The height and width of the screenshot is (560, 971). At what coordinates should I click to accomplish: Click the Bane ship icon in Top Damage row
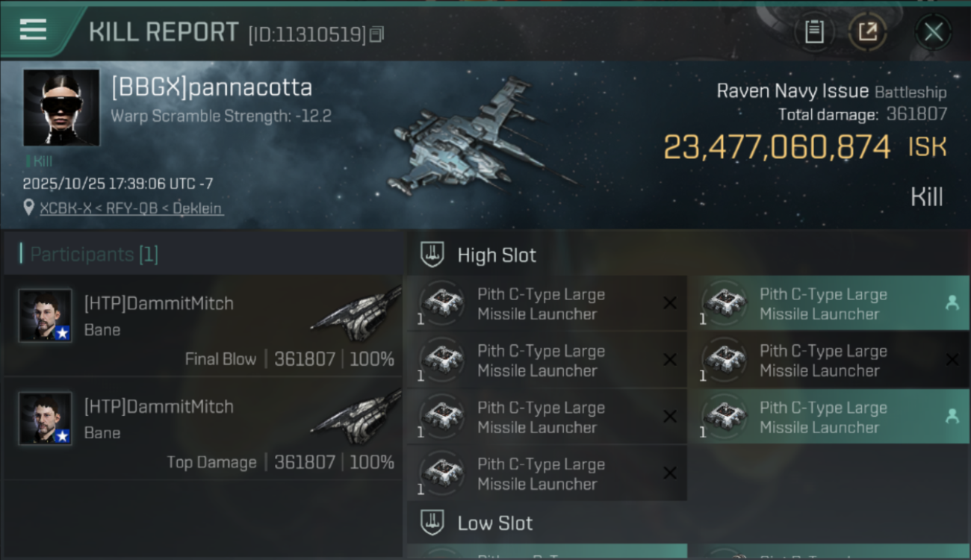[357, 415]
